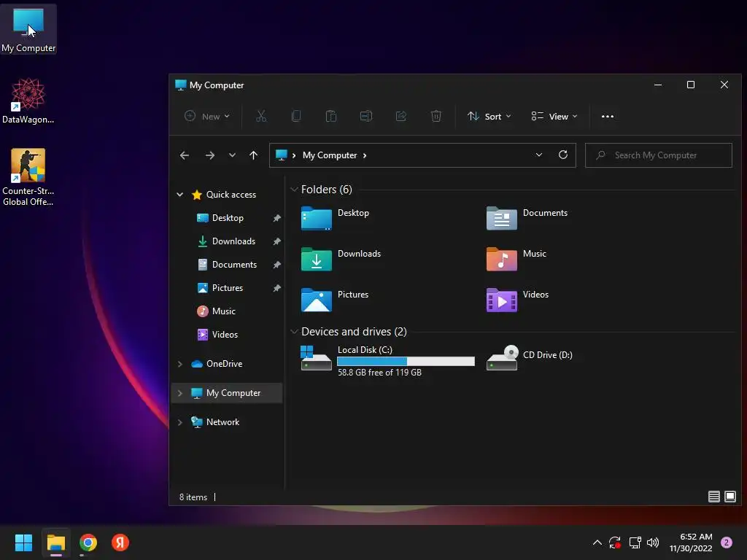Click the Copy icon in toolbar
The image size is (747, 560).
coord(296,116)
